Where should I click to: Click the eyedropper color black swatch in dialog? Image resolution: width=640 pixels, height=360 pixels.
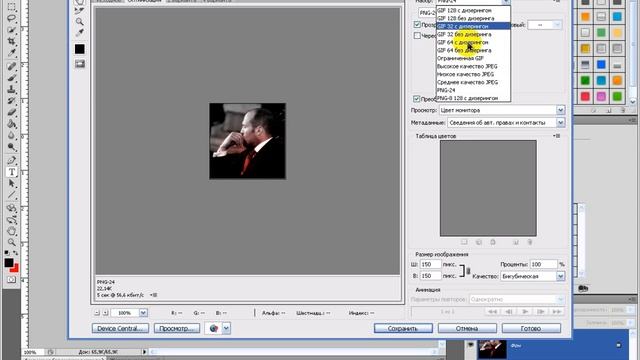[x=80, y=49]
